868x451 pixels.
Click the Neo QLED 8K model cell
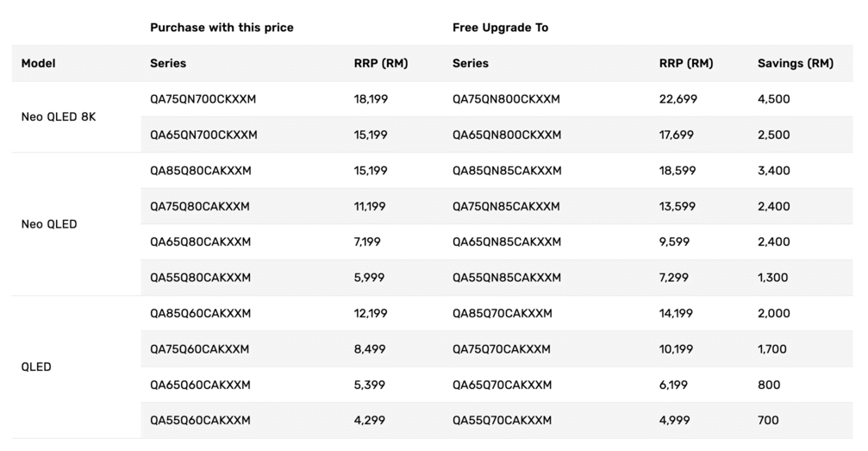[59, 117]
